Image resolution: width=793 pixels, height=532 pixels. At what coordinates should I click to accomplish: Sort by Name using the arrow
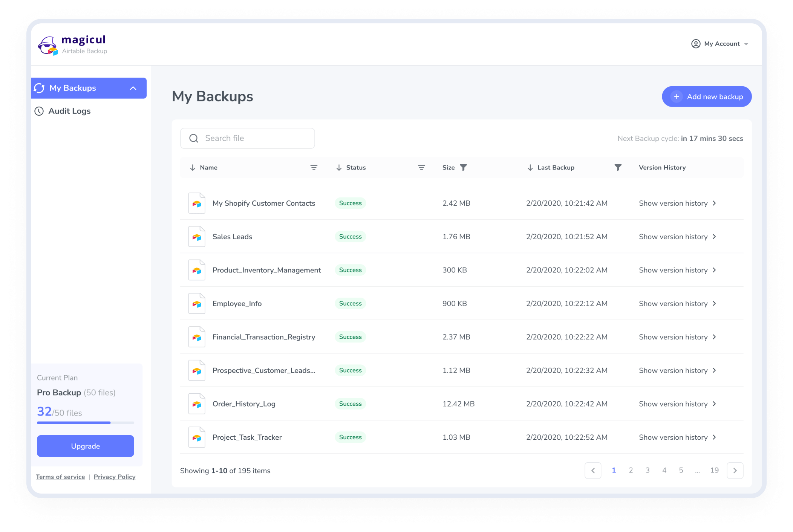tap(193, 168)
